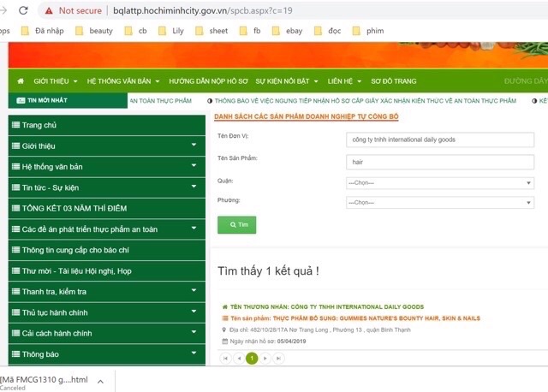Expand the Hệ thống văn bản menu
The image size is (548, 392).
click(x=123, y=81)
